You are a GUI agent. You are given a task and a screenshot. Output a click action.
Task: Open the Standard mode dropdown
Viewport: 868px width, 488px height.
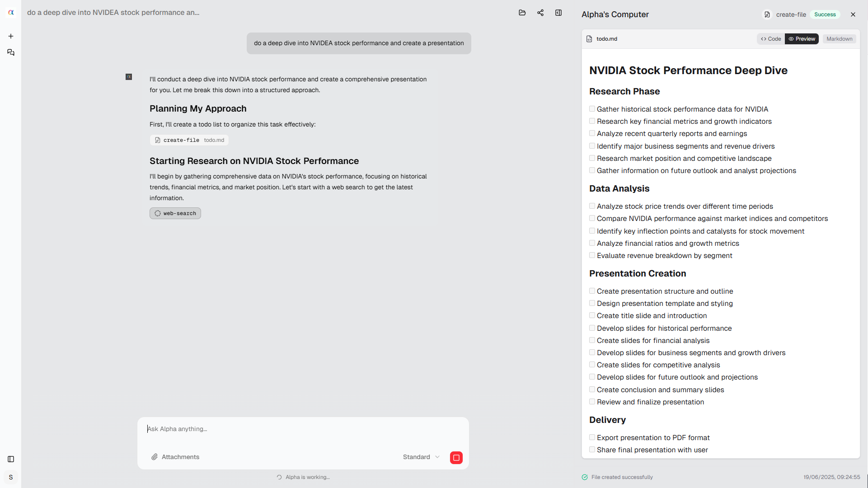(421, 457)
